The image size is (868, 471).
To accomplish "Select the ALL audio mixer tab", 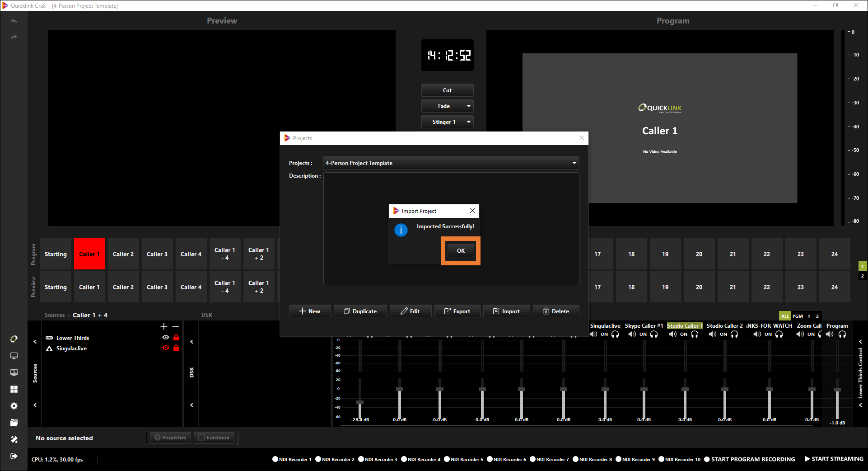I will 785,316.
